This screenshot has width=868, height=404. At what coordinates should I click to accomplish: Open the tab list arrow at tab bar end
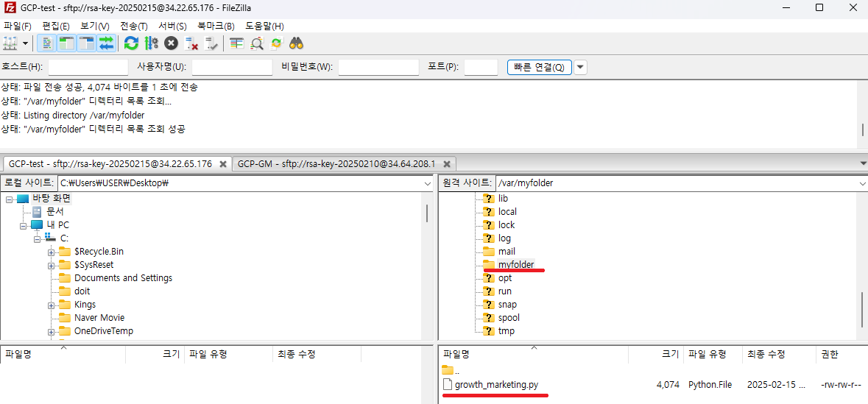click(863, 164)
